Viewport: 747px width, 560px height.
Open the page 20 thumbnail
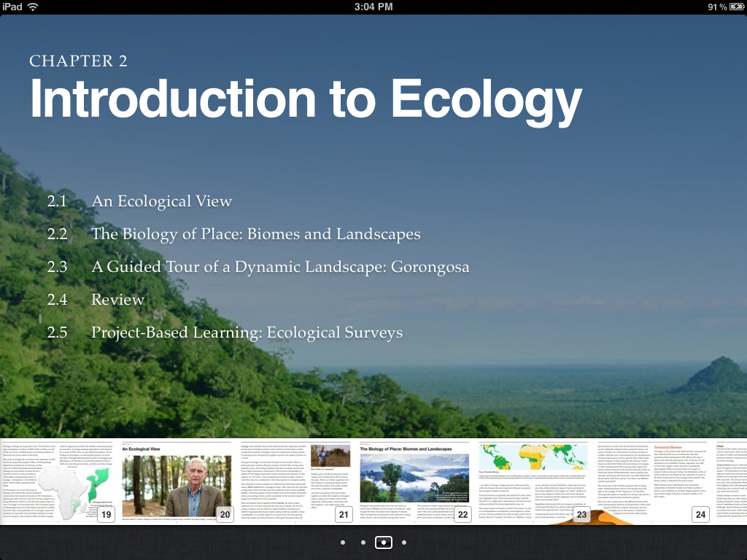(x=177, y=481)
